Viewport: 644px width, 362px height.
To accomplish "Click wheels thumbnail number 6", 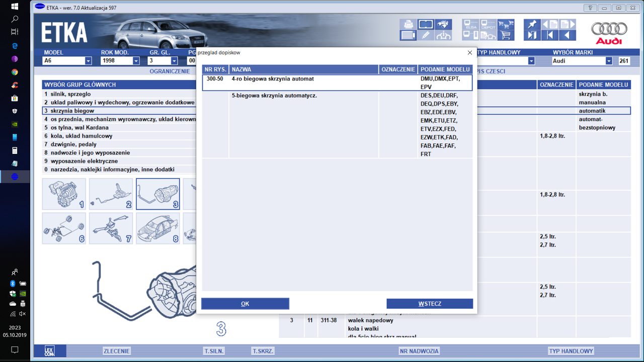I will pyautogui.click(x=64, y=228).
